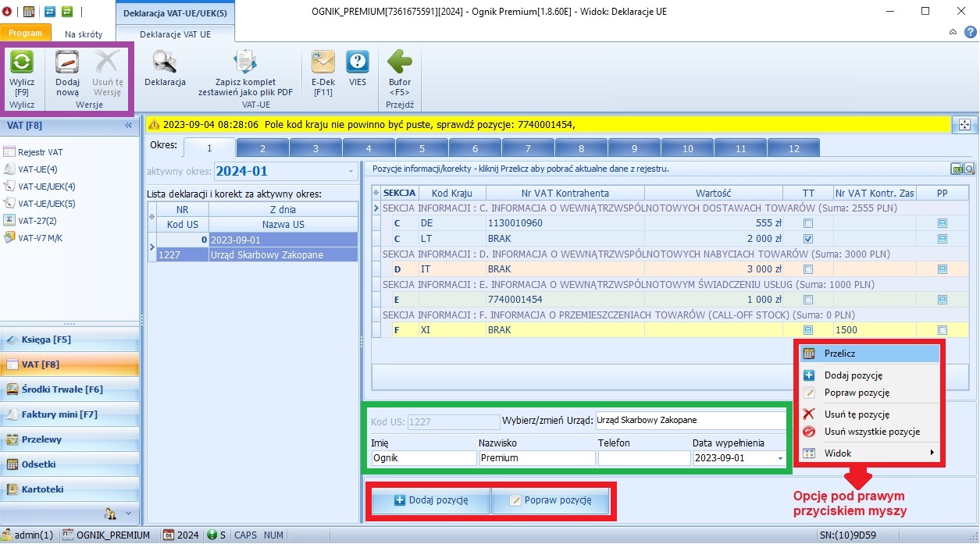Viewport: 980px width, 544px height.
Task: Expand Widok submenu in context menu
Action: [x=931, y=453]
